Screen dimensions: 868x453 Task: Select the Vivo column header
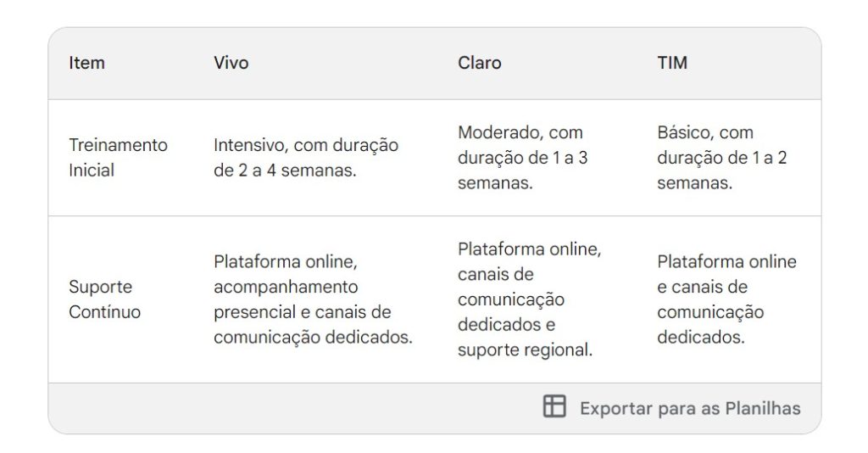231,63
